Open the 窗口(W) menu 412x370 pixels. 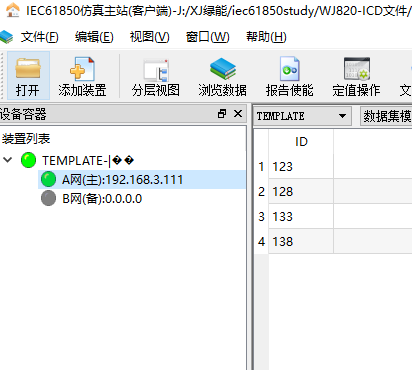[x=207, y=37]
